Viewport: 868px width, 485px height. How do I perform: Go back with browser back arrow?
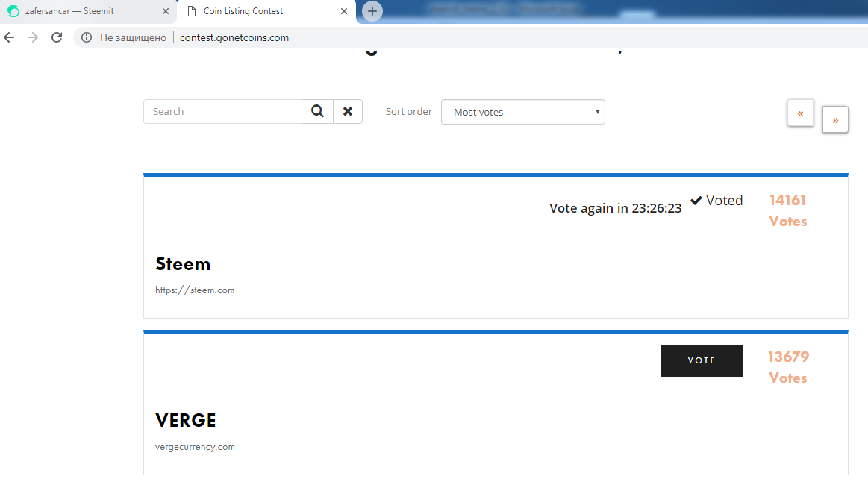[x=10, y=37]
